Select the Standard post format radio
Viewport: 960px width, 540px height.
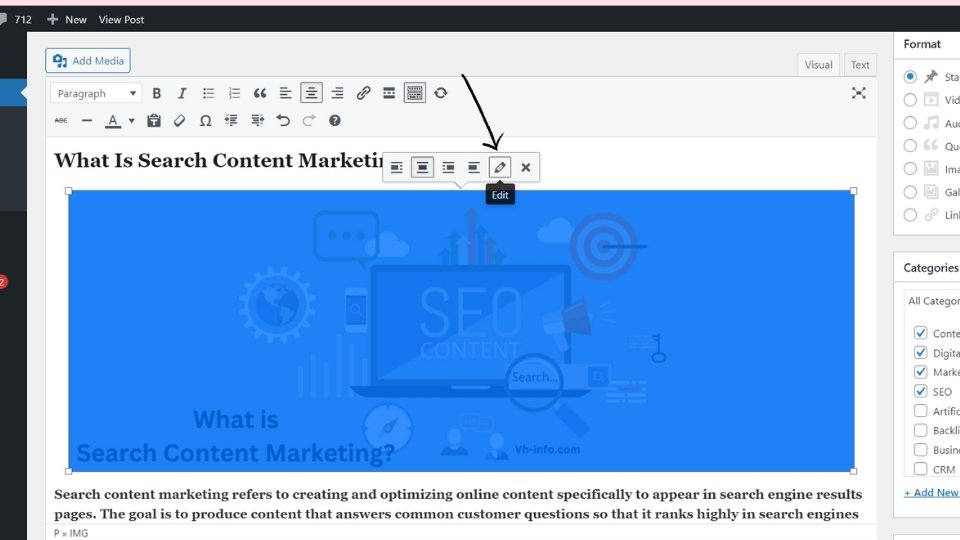point(910,77)
